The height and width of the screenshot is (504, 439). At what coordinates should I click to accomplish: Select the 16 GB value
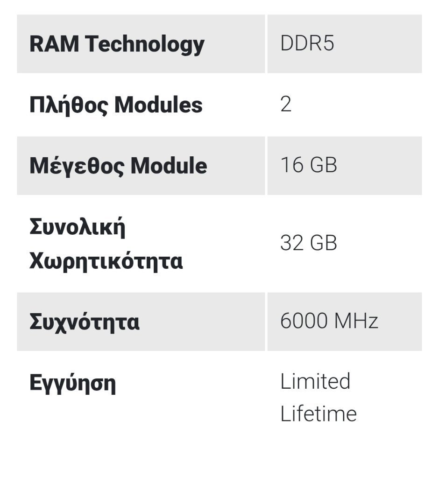(x=309, y=165)
